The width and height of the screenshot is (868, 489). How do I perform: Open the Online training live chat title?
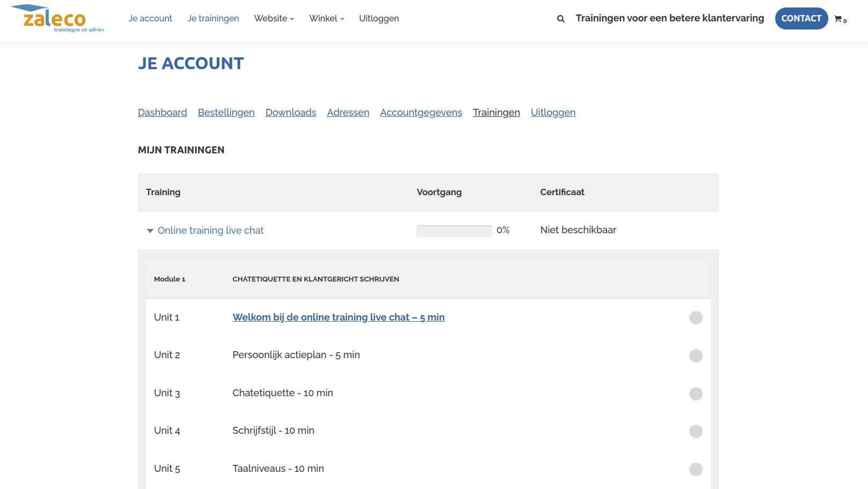211,231
